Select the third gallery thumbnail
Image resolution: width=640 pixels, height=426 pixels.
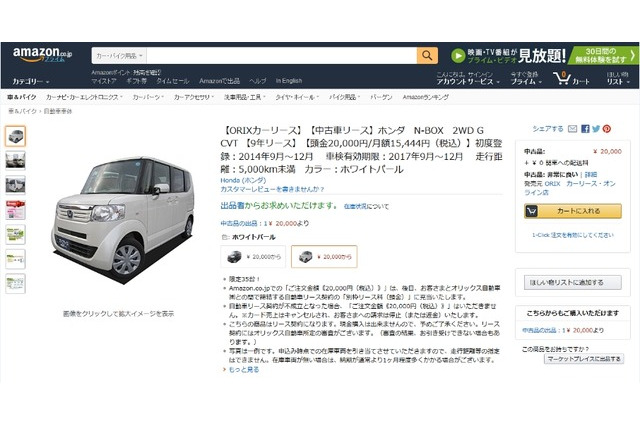tap(16, 185)
